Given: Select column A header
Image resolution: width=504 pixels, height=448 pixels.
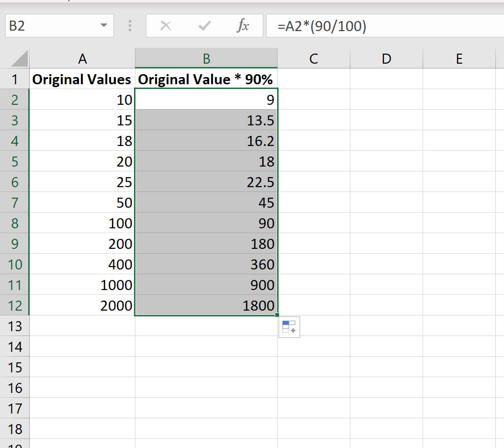Looking at the screenshot, I should (82, 59).
